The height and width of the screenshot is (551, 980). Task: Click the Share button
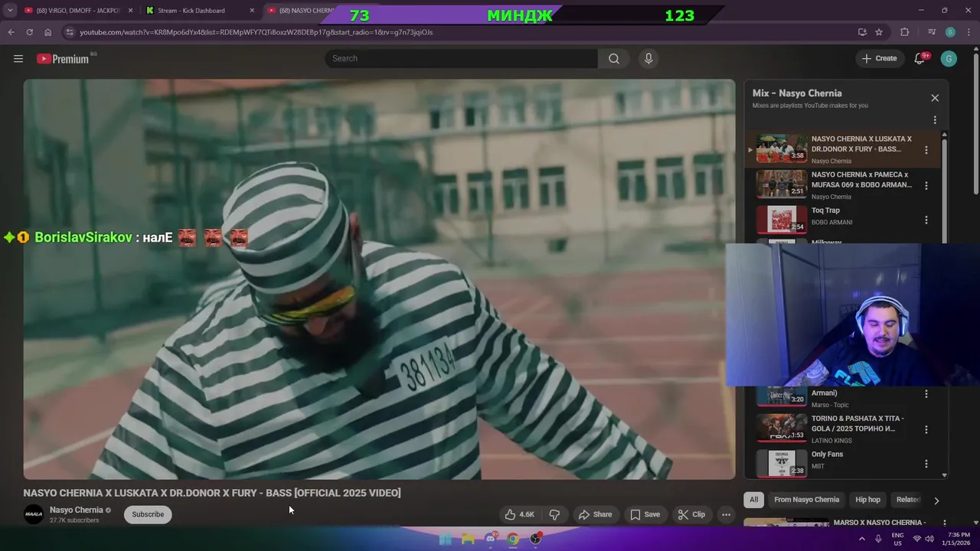click(x=595, y=514)
